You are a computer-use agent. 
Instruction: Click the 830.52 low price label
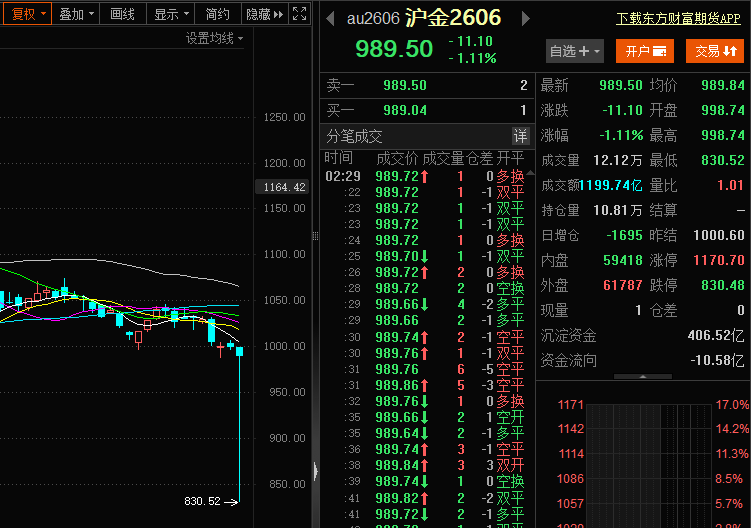pyautogui.click(x=202, y=501)
